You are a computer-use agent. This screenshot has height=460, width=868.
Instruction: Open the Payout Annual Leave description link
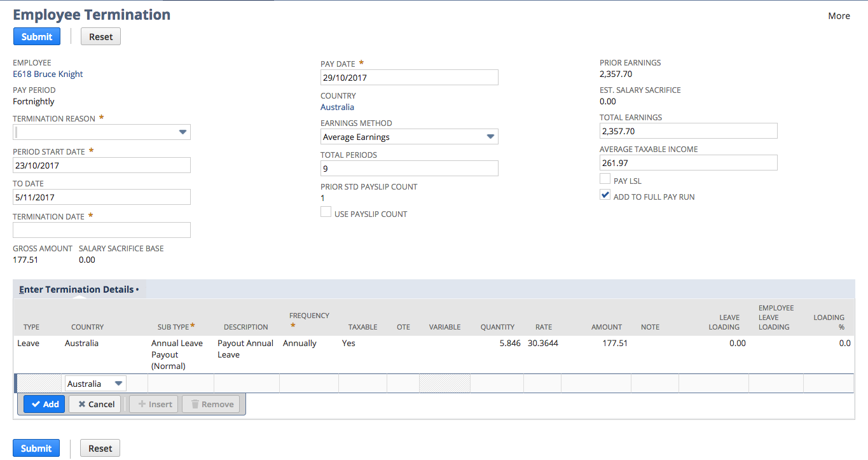pyautogui.click(x=245, y=349)
